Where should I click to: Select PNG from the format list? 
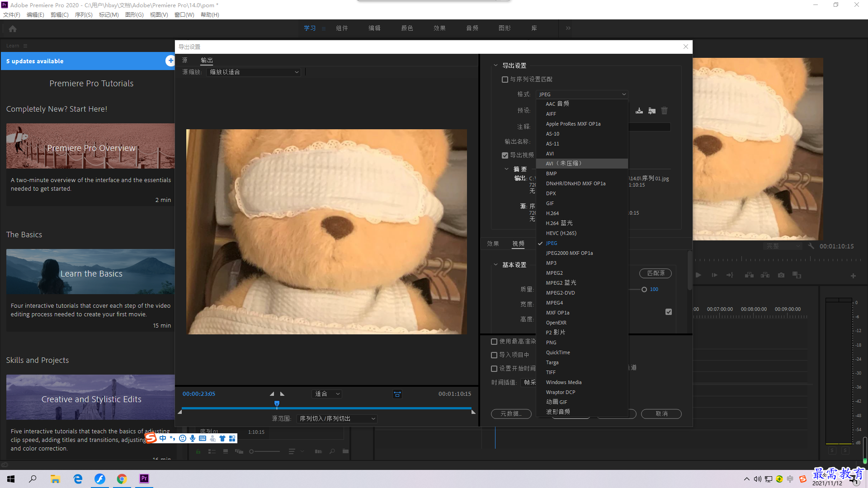pos(582,343)
